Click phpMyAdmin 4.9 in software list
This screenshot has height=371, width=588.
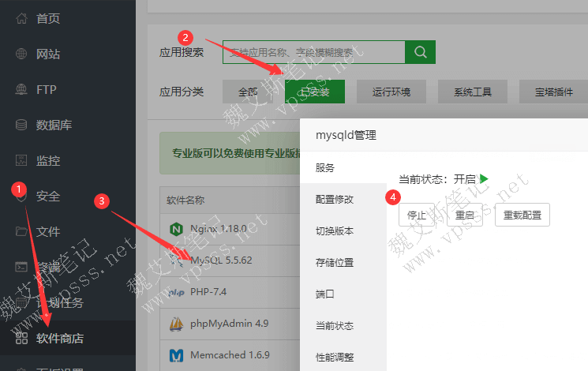229,324
